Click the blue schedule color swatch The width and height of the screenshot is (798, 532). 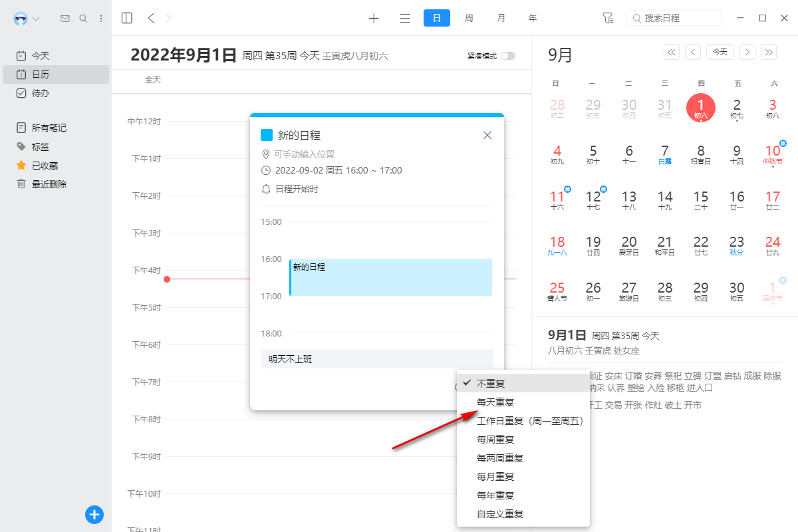267,135
